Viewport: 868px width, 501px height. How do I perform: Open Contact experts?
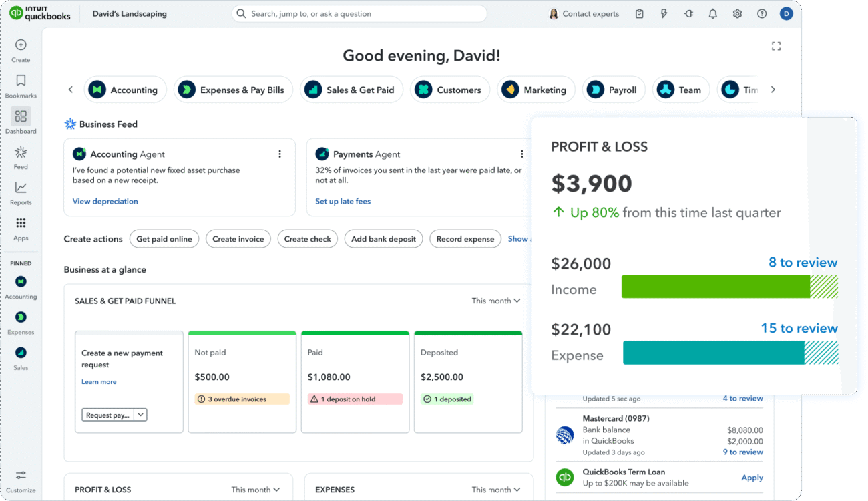(x=584, y=13)
